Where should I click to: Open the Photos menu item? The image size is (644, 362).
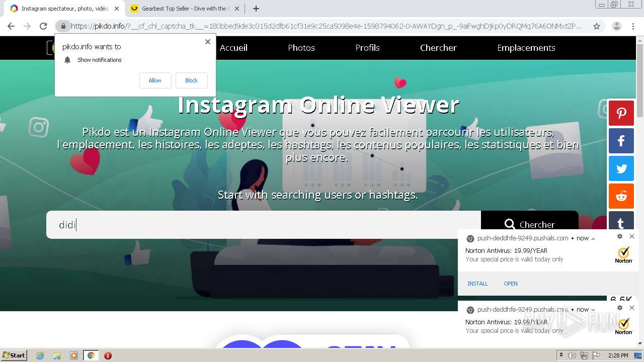tap(301, 48)
